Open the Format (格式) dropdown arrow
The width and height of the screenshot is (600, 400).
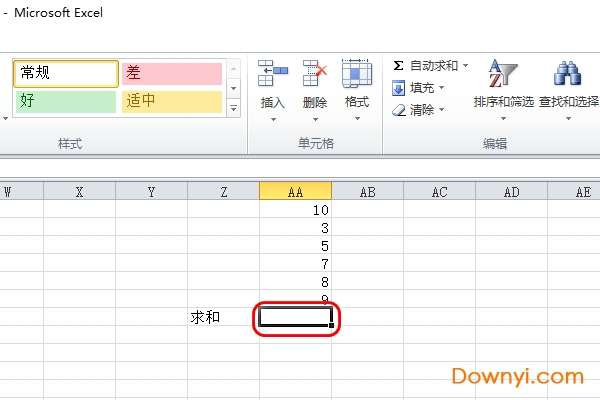(x=357, y=119)
